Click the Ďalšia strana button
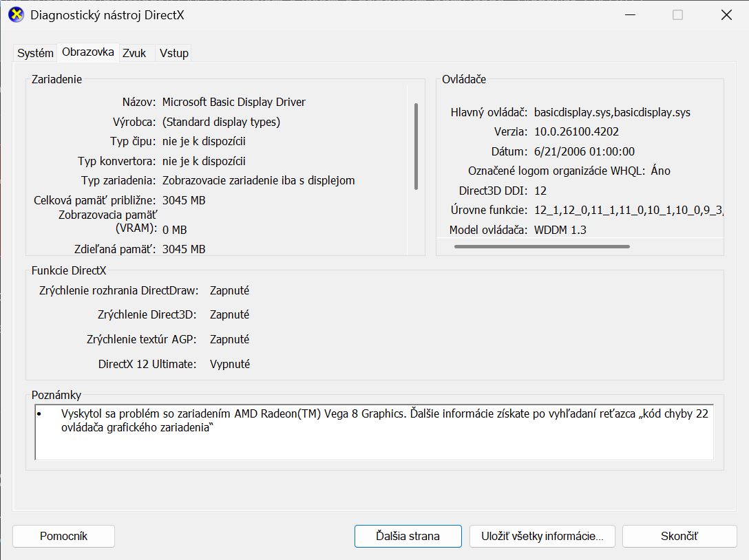Screen dimensions: 749x560 click(x=408, y=536)
